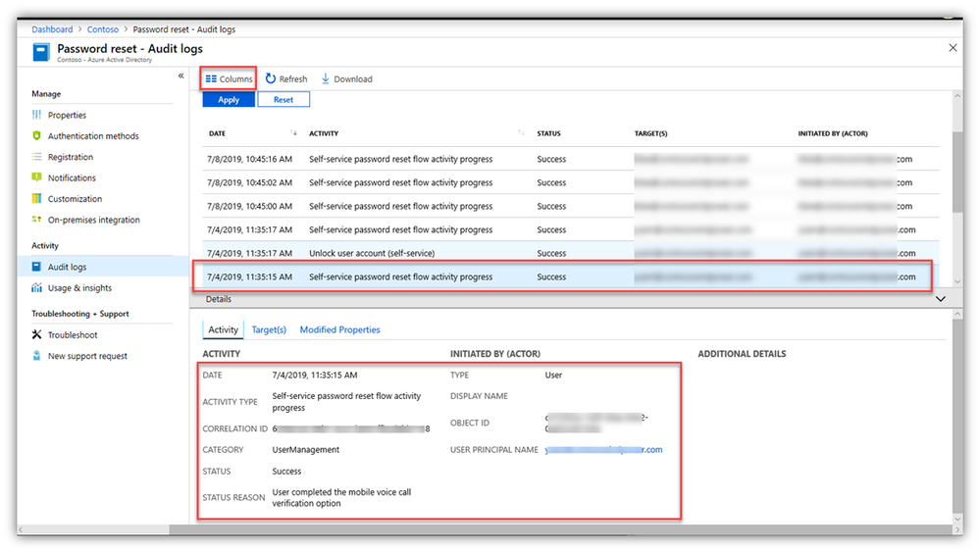
Task: Click the New support request icon
Action: click(x=37, y=356)
